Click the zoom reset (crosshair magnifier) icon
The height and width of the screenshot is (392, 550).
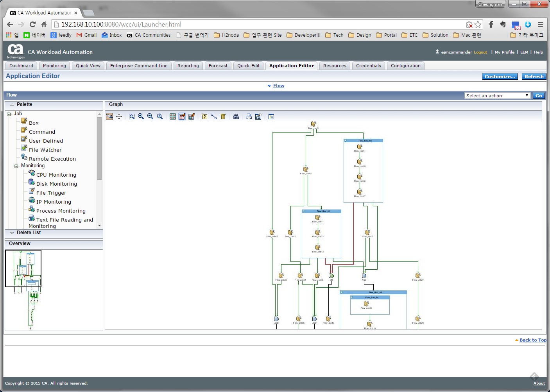[x=160, y=116]
